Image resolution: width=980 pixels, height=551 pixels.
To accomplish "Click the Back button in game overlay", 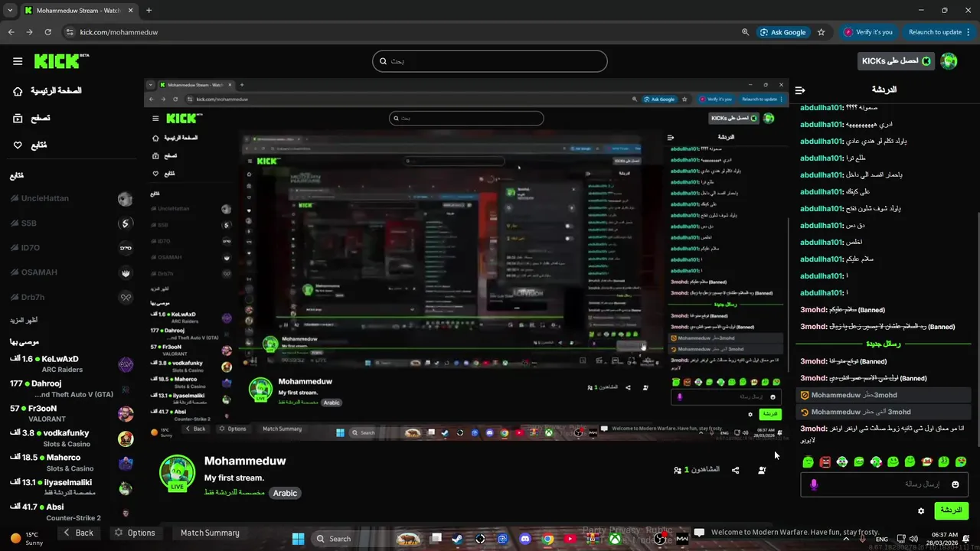I will click(x=78, y=533).
